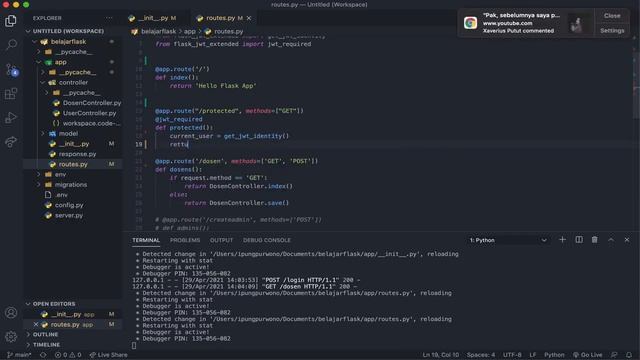Image resolution: width=640 pixels, height=360 pixels.
Task: Add a new terminal with plus icon
Action: tap(562, 240)
